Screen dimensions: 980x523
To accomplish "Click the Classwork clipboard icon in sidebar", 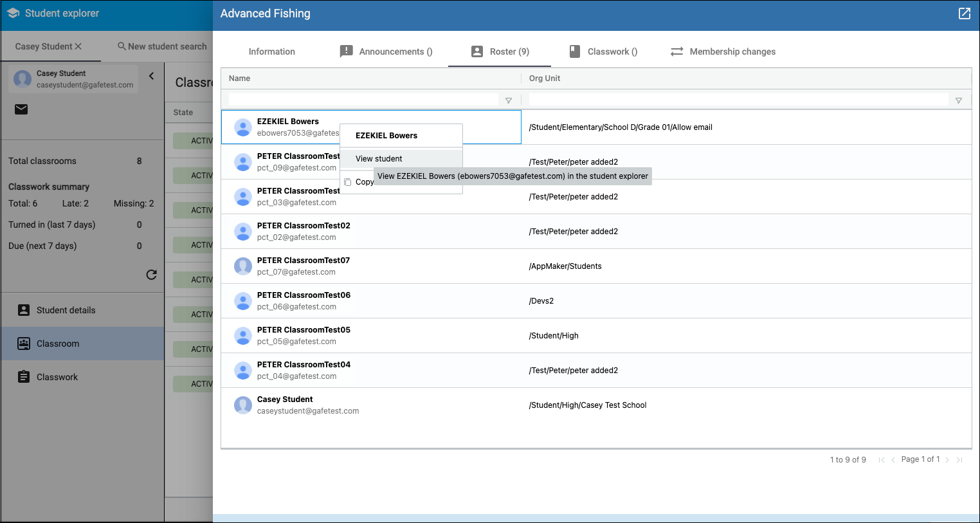I will pyautogui.click(x=24, y=377).
